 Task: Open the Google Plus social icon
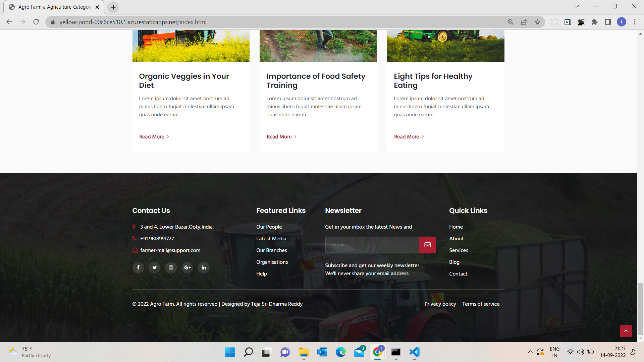point(187,267)
